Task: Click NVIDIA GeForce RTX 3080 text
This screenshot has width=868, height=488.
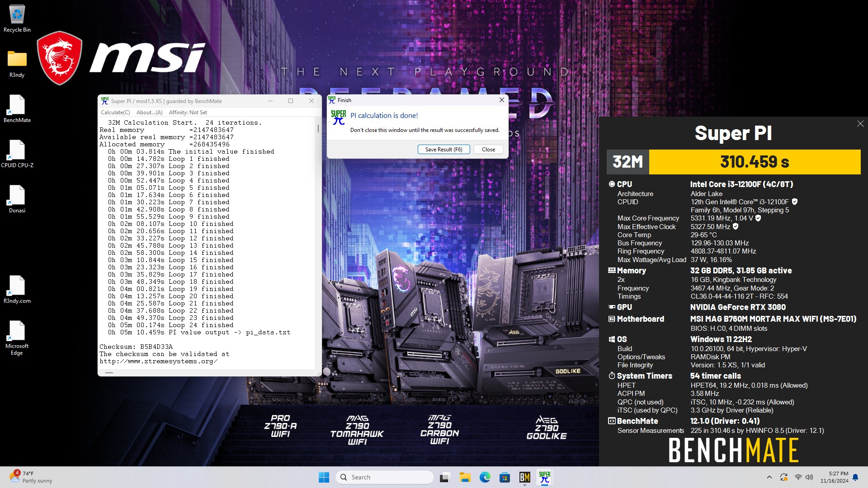Action: [738, 307]
